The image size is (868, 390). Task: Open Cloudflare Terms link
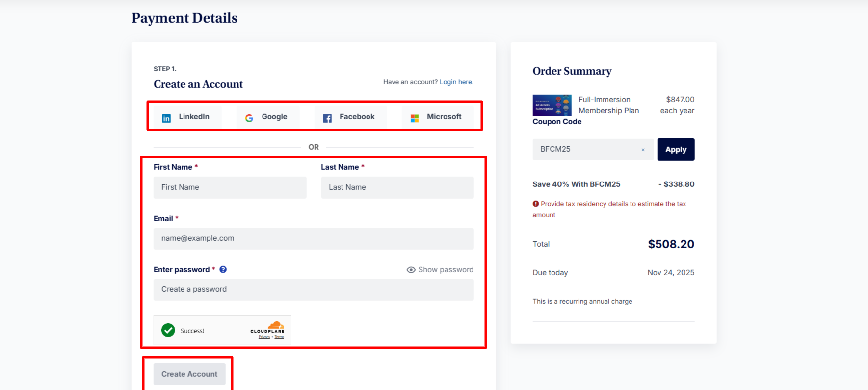(x=279, y=337)
